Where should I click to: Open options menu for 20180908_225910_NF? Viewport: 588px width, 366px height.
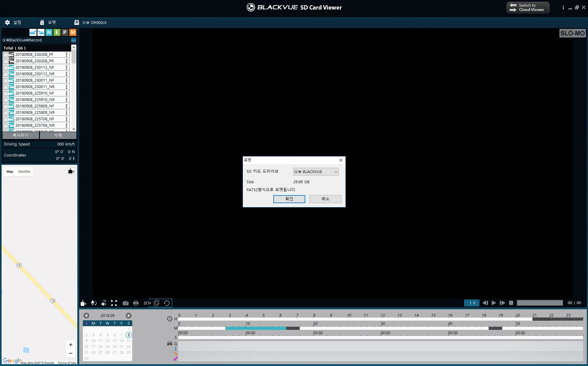tap(67, 93)
